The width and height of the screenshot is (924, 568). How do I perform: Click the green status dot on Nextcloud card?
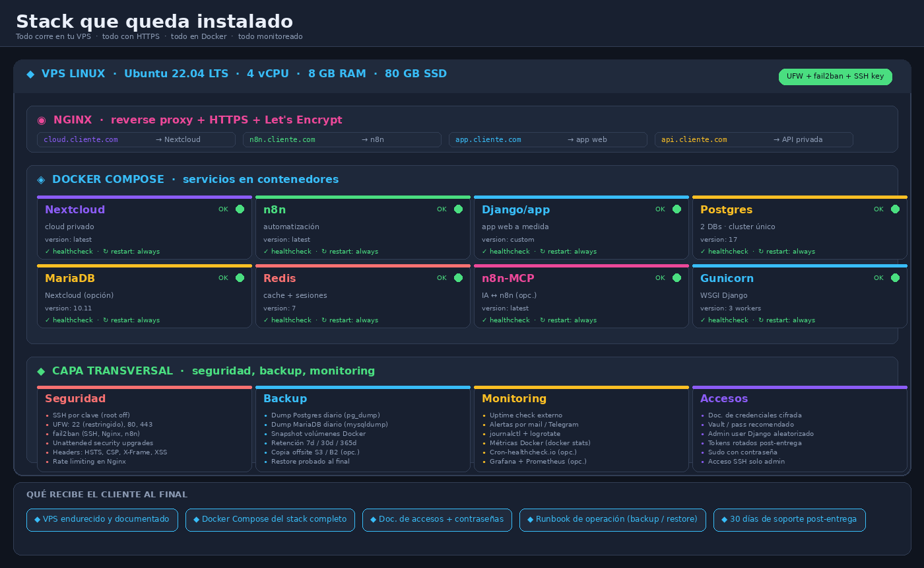pos(240,209)
